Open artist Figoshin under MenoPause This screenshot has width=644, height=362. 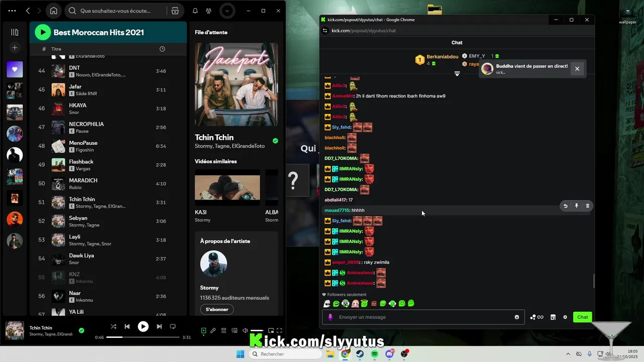[85, 150]
